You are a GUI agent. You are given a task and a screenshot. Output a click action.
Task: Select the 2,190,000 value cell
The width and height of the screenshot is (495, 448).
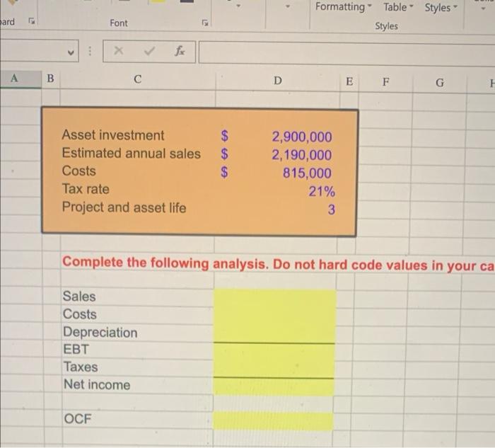pos(302,155)
